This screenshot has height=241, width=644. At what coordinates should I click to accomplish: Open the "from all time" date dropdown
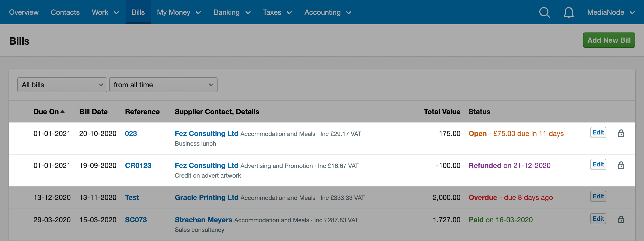(x=163, y=85)
